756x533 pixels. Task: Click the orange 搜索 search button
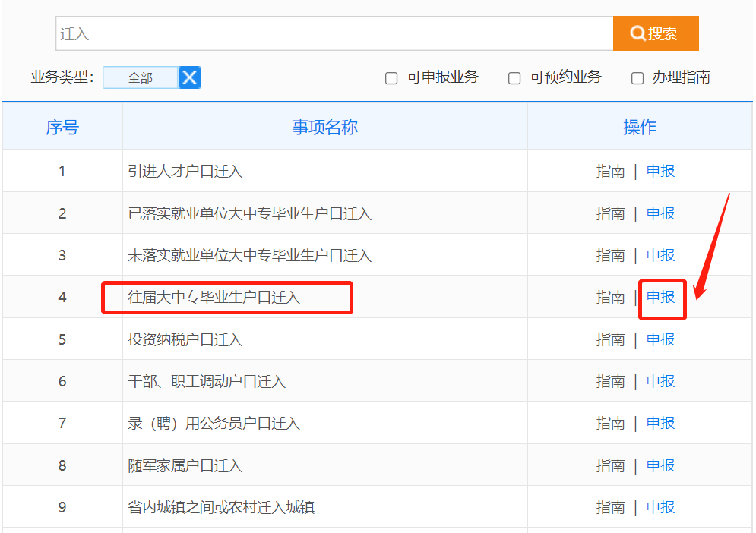tap(655, 33)
